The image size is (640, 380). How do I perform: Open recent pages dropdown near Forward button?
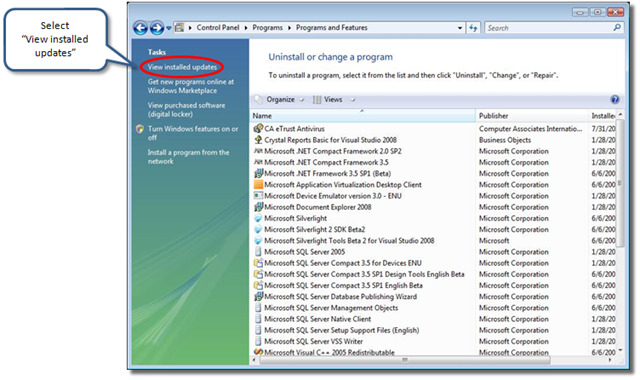coord(169,28)
